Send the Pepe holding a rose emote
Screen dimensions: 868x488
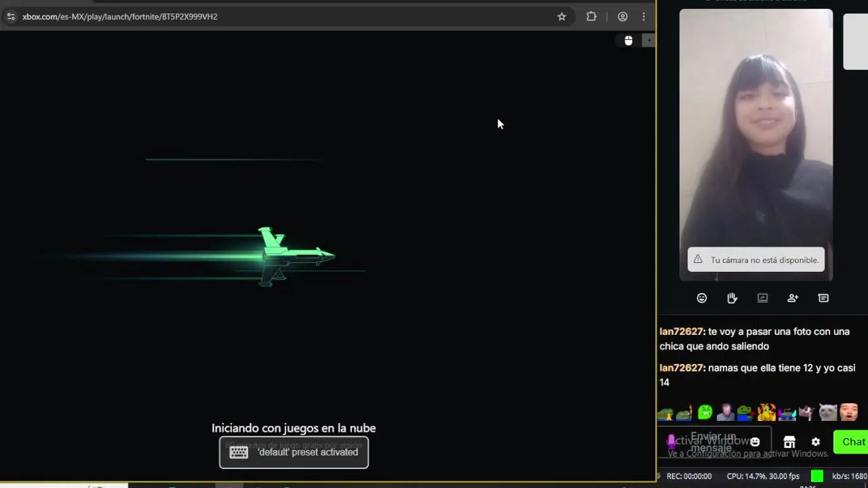coord(746,411)
